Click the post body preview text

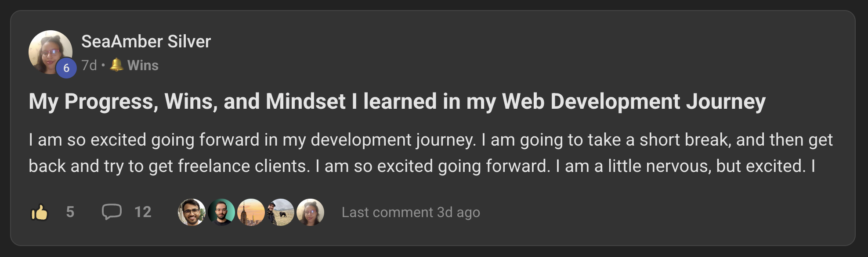coord(430,153)
